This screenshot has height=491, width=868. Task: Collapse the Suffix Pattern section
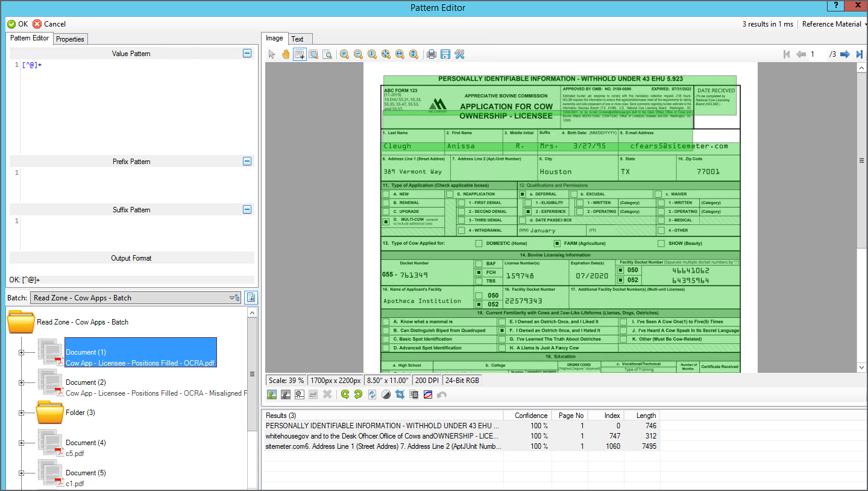pyautogui.click(x=247, y=209)
